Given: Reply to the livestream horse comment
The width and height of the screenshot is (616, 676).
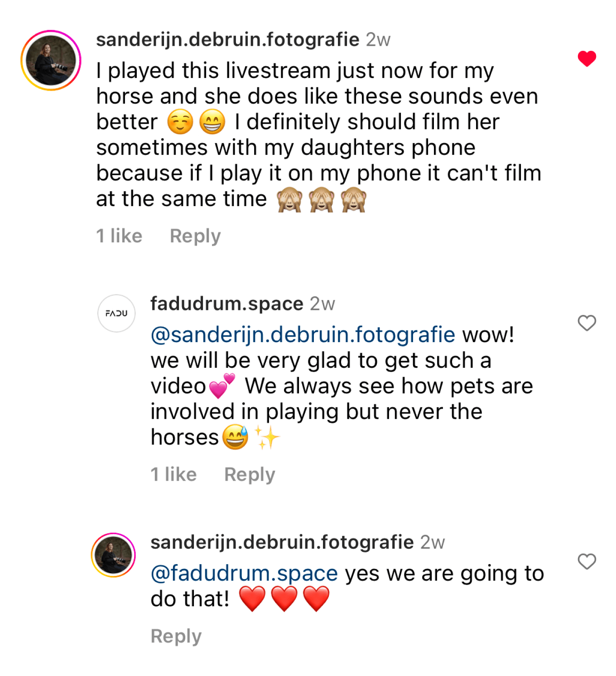Looking at the screenshot, I should pos(195,236).
